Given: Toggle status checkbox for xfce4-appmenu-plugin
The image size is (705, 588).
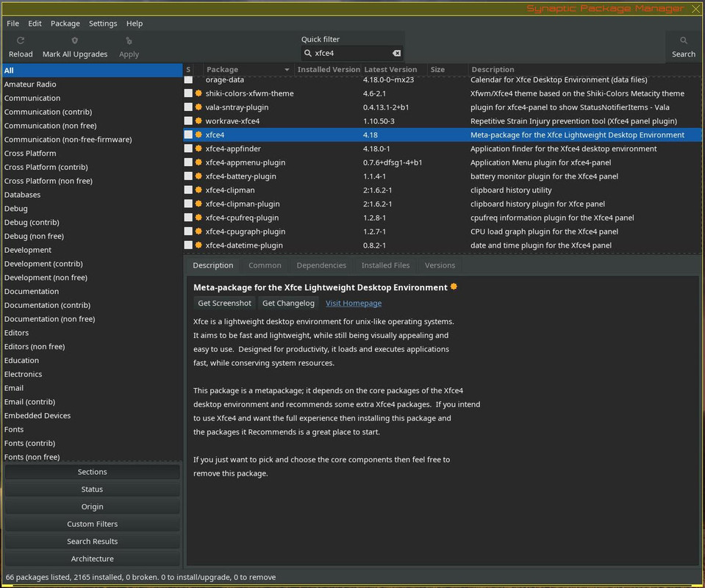Looking at the screenshot, I should click(188, 162).
